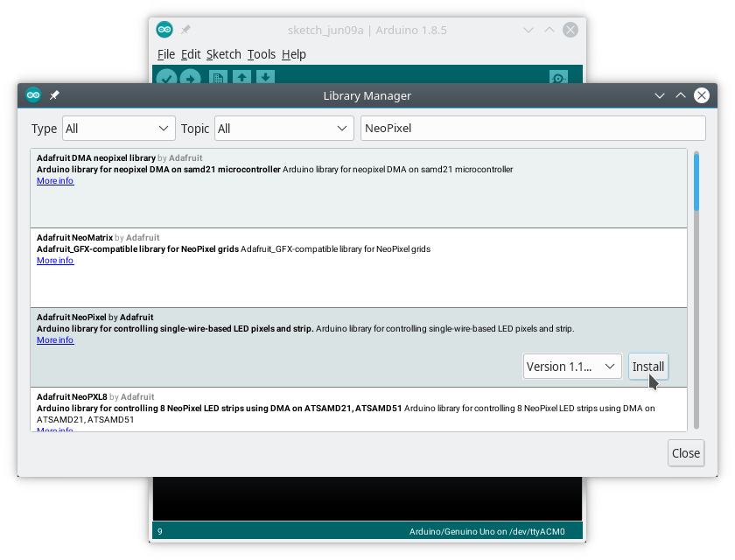Screen dimensions: 735x560
Task: Open the Serial Monitor icon in Arduino toolbar
Action: point(558,77)
